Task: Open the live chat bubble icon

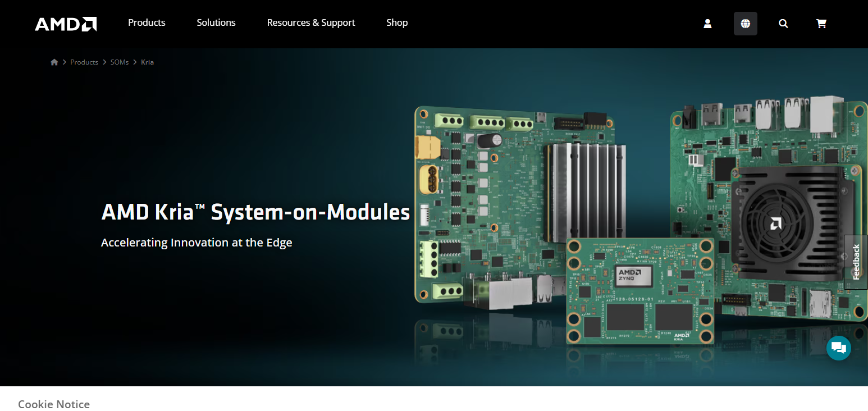Action: [x=839, y=348]
